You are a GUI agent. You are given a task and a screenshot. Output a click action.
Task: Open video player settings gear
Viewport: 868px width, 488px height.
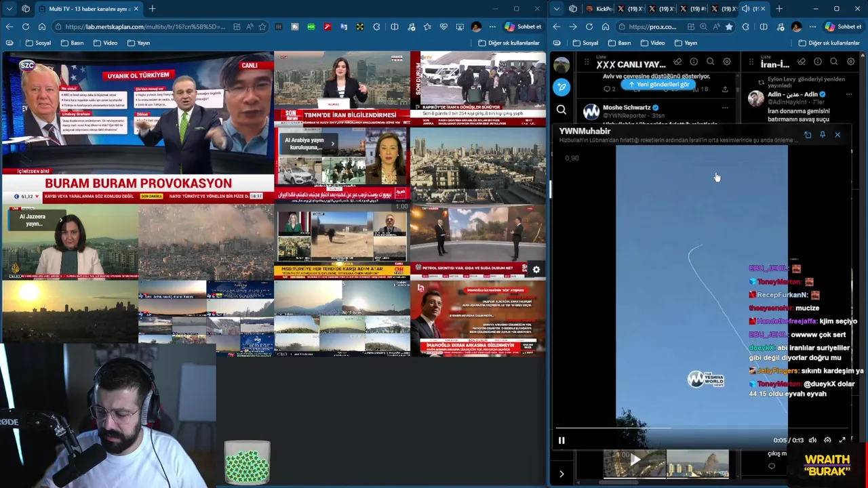point(827,441)
